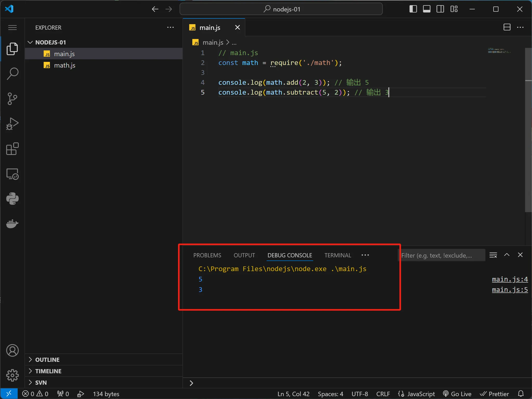This screenshot has width=532, height=399.
Task: Toggle the bottom panel visibility
Action: 426,9
